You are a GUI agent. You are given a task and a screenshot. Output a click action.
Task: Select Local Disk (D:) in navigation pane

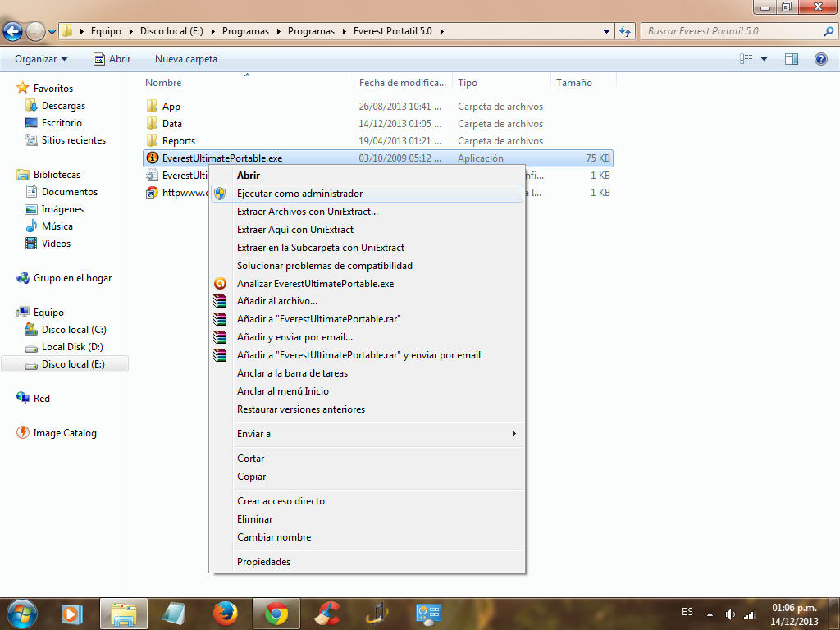[x=72, y=347]
